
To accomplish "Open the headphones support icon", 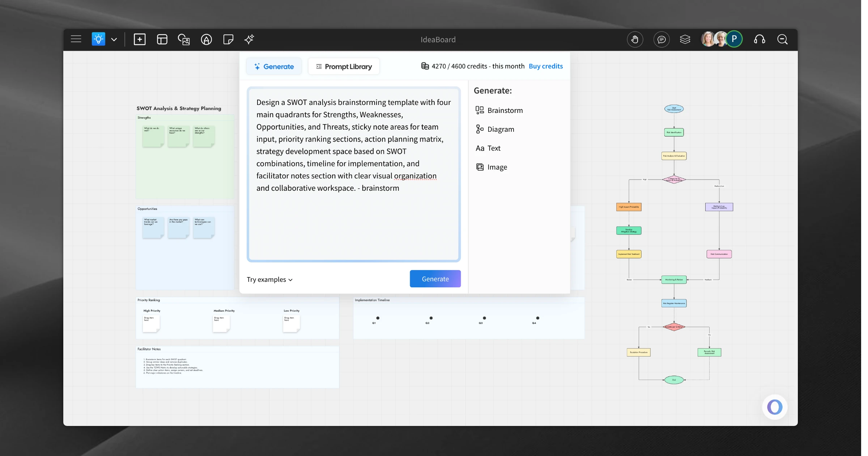I will [759, 39].
